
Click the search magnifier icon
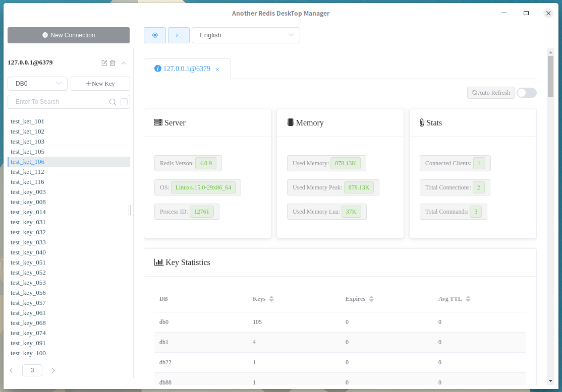click(113, 102)
